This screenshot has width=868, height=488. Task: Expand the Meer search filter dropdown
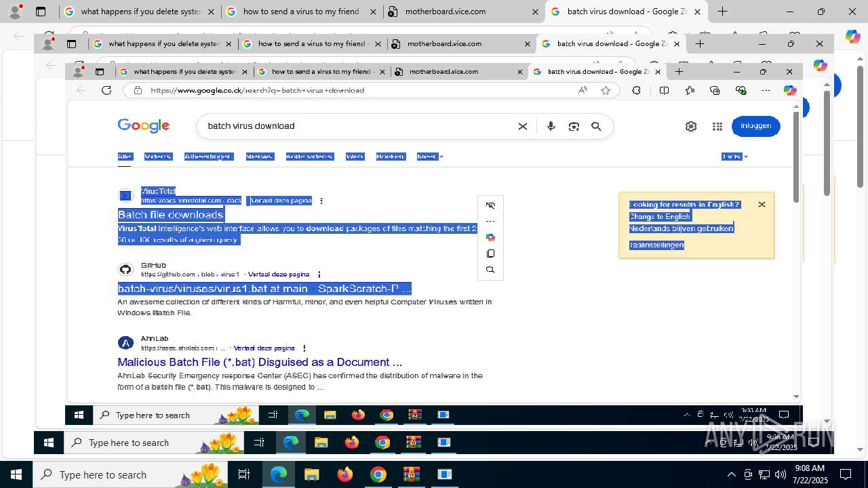pyautogui.click(x=430, y=157)
